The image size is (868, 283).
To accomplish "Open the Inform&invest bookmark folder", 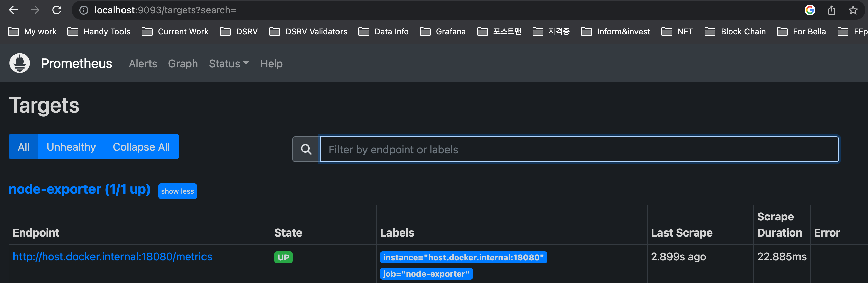I will coord(616,32).
